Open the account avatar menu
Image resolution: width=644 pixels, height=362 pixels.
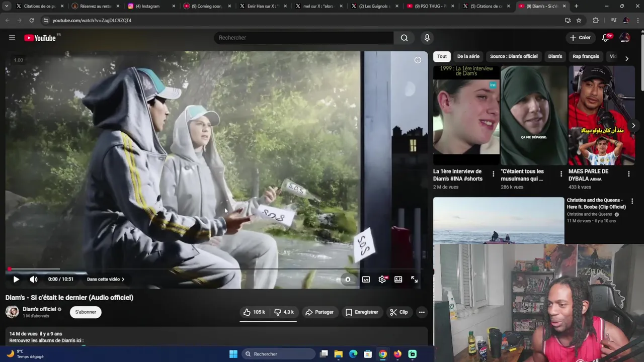624,38
